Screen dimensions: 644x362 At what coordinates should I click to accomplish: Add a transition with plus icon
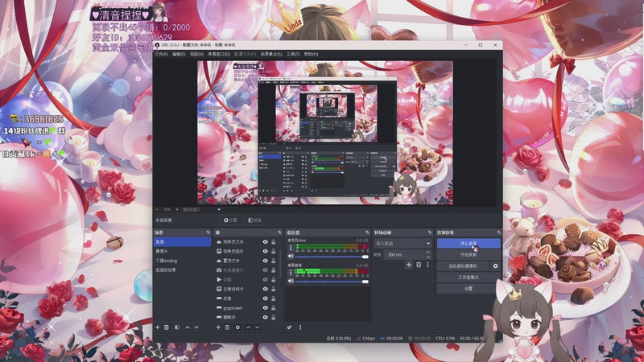point(409,265)
